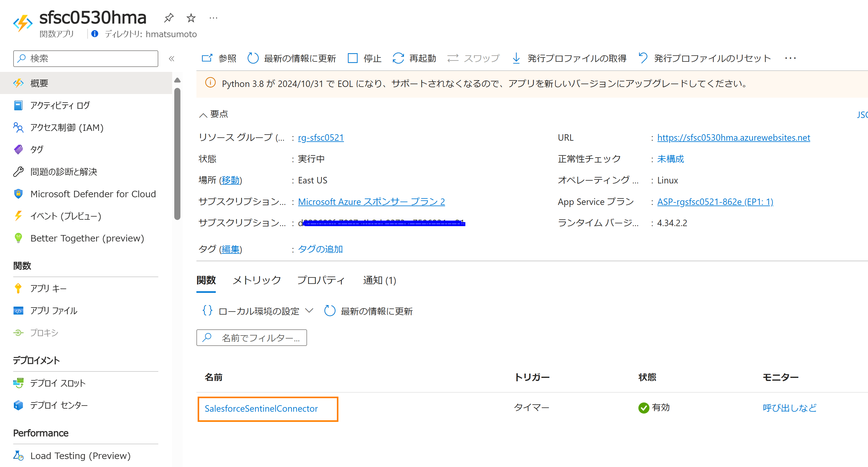Click the directory info icon in header
Viewport: 868px width, 467px height.
pos(95,34)
